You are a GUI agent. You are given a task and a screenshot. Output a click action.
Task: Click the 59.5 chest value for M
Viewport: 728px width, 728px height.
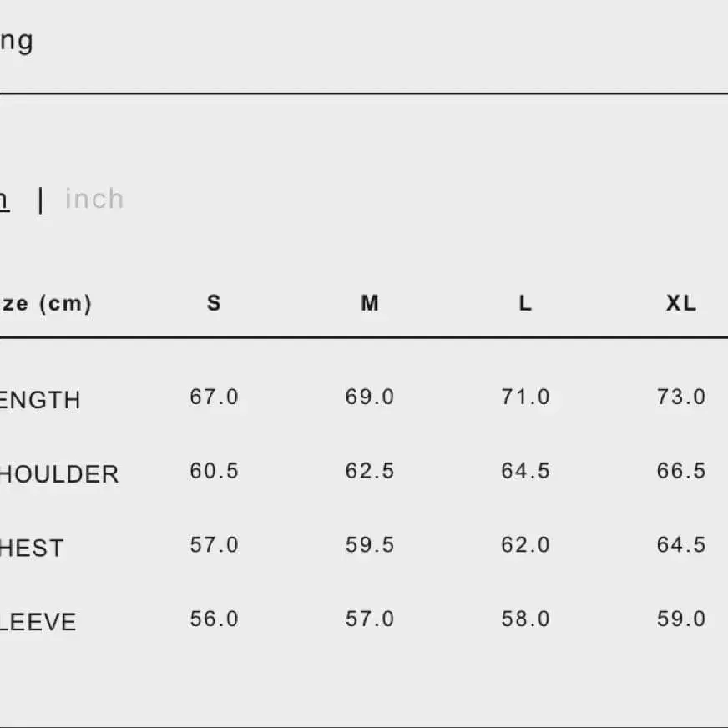tap(370, 545)
